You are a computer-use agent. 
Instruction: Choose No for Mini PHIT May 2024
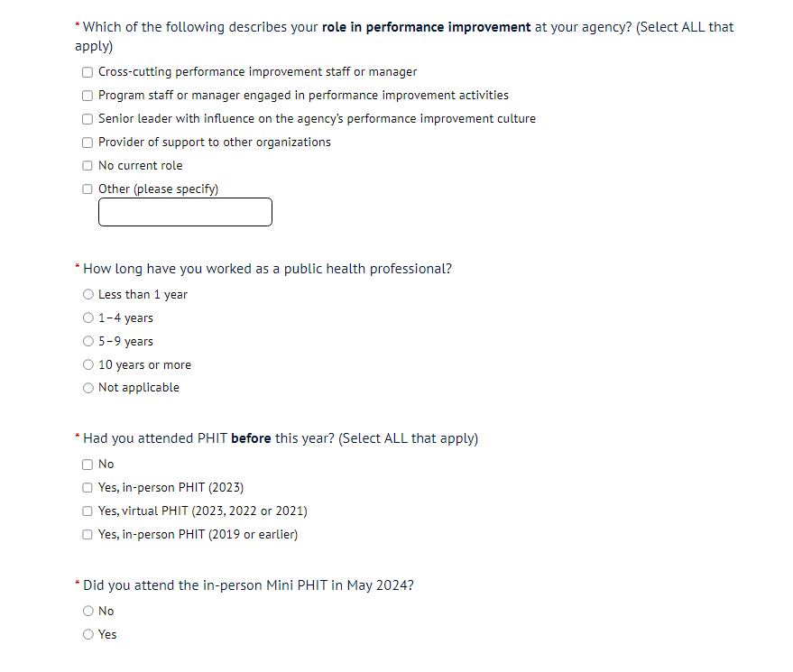point(88,612)
